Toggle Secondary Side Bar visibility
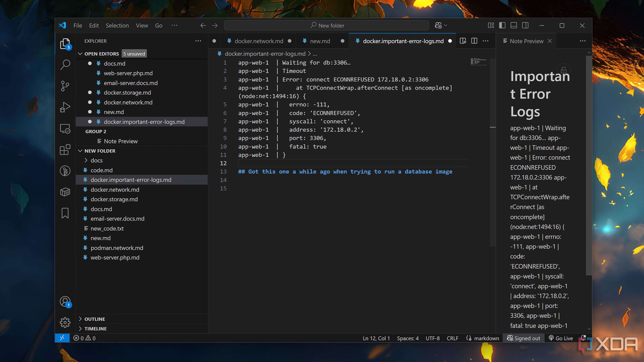Viewport: 644px width, 362px height. click(525, 25)
